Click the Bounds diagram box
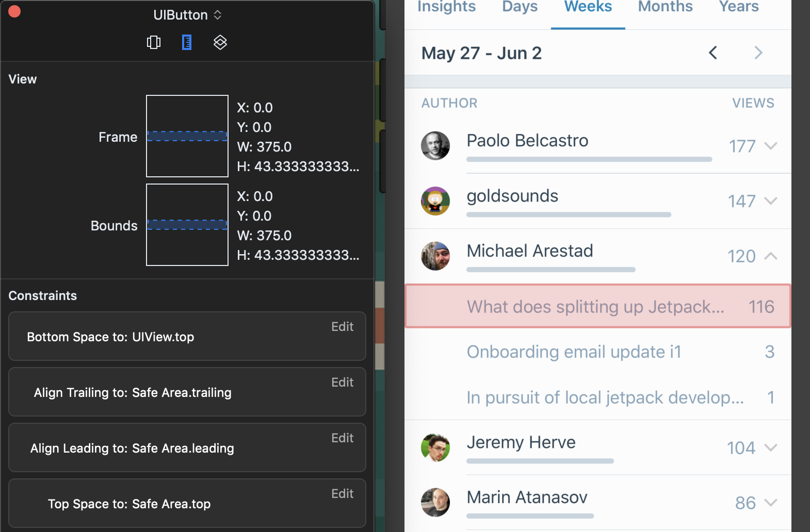810x532 pixels. pos(187,225)
